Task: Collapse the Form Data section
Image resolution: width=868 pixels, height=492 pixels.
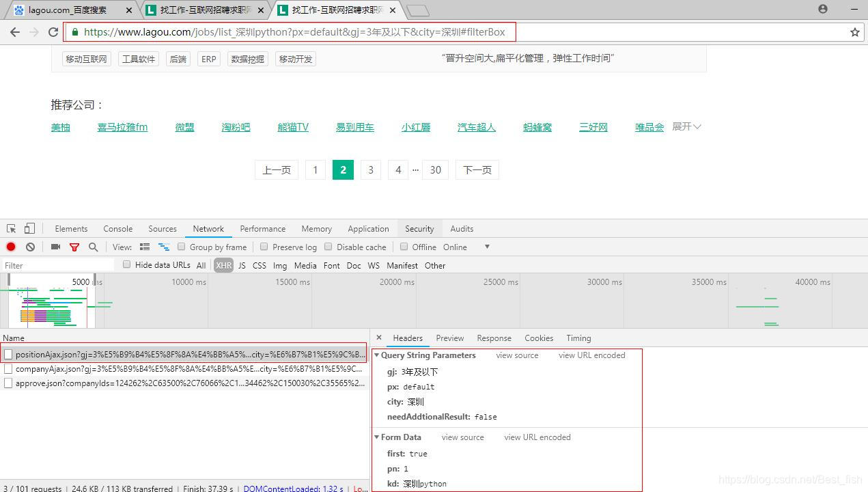Action: [376, 437]
